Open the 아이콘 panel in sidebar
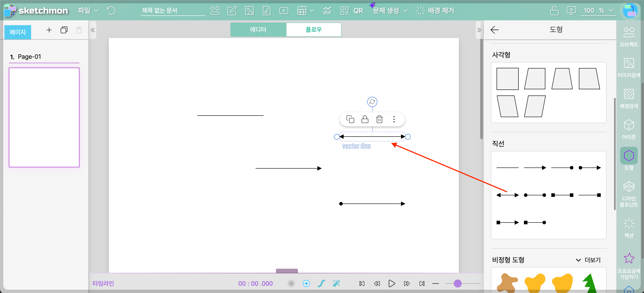Image resolution: width=644 pixels, height=293 pixels. tap(629, 129)
